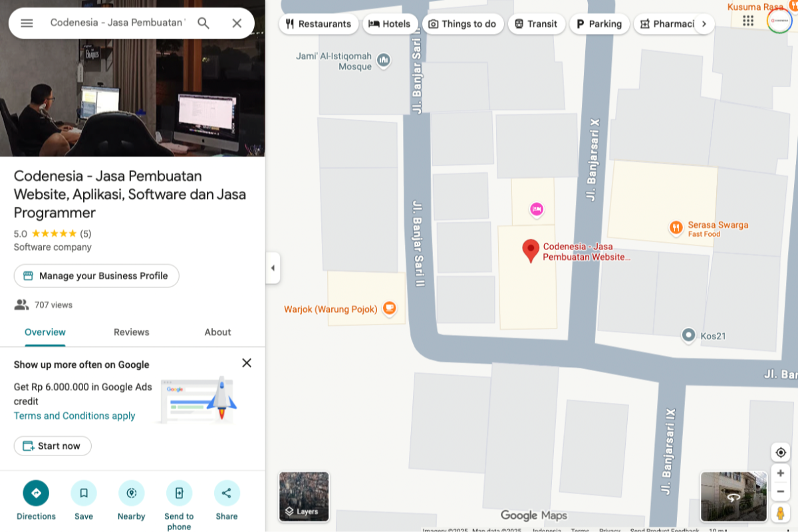Open the Google account avatar
798x532 pixels.
[779, 21]
